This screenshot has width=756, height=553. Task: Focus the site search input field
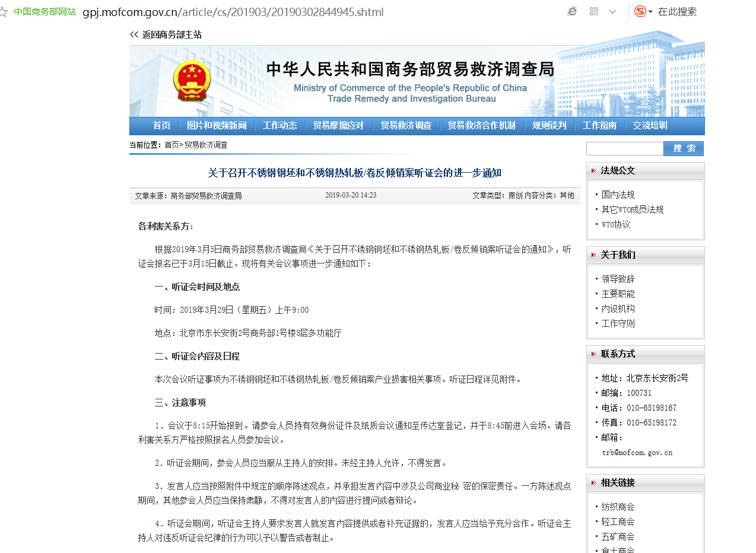[624, 148]
